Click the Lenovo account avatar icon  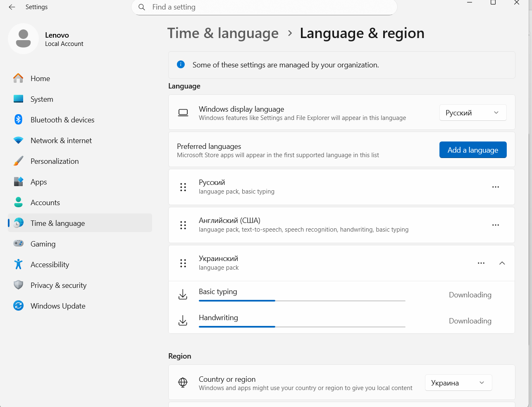[24, 38]
